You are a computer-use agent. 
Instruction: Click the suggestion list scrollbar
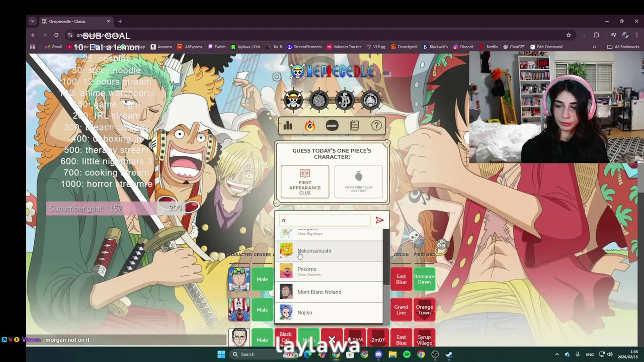pos(386,256)
